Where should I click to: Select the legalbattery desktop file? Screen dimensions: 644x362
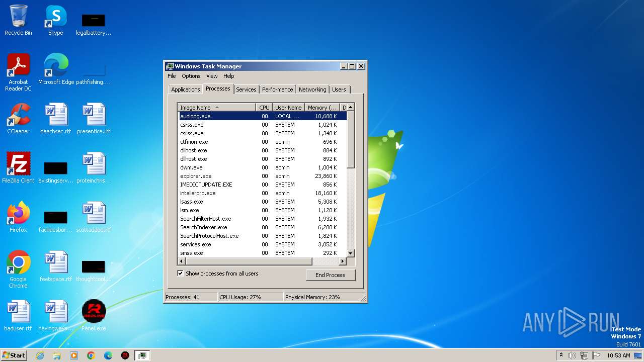coord(94,24)
